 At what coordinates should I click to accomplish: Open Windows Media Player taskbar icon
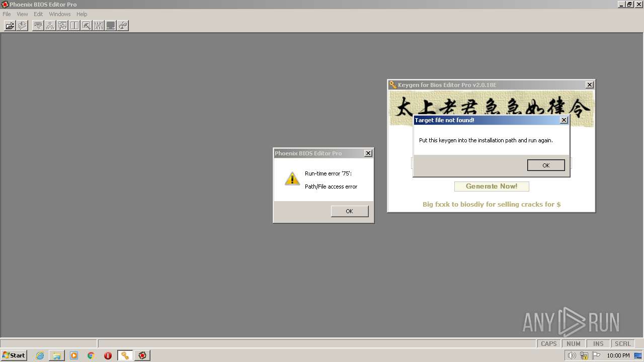(x=74, y=355)
